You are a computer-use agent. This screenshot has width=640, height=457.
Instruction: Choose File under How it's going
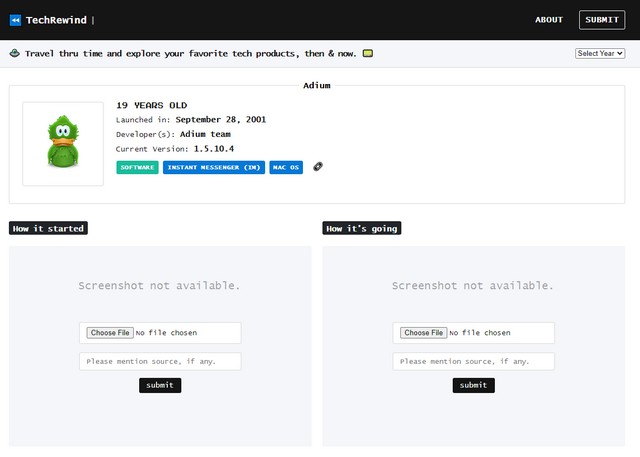coord(423,333)
